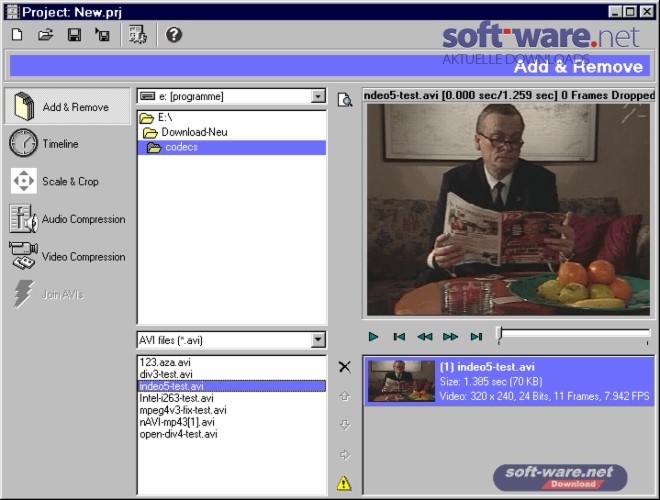
Task: Click the Timeline clock icon
Action: (23, 143)
